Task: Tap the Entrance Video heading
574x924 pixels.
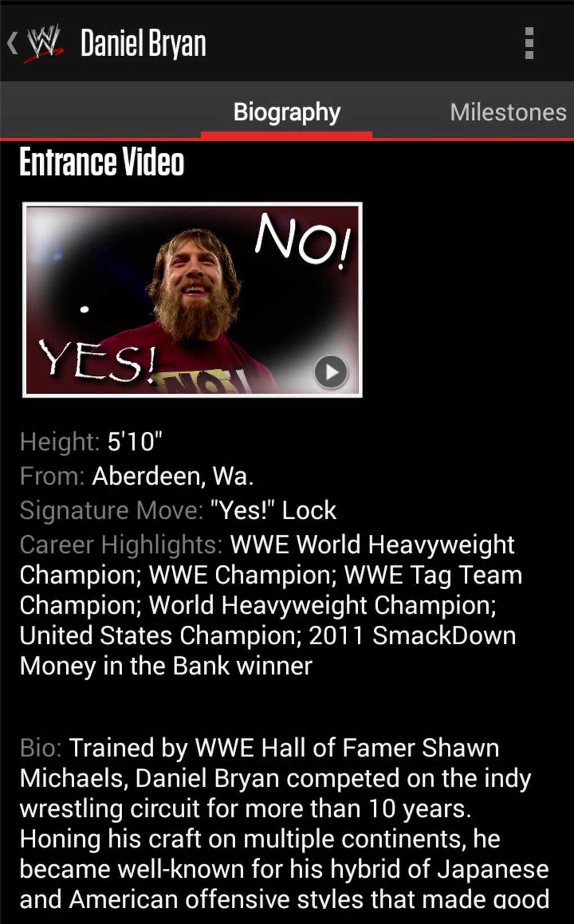Action: (102, 162)
